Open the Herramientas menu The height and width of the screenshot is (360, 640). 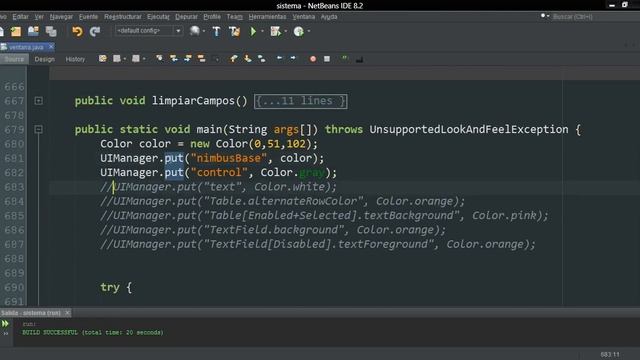tap(267, 17)
